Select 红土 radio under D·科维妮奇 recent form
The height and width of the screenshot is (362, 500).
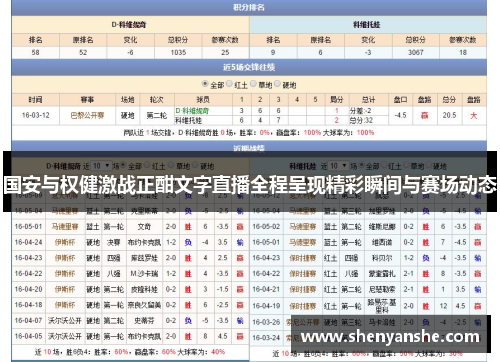(x=147, y=165)
